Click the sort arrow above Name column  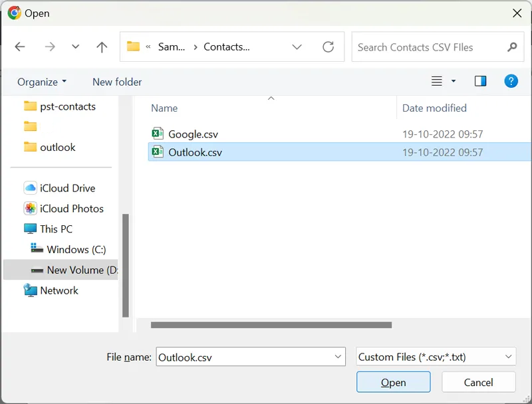(271, 98)
